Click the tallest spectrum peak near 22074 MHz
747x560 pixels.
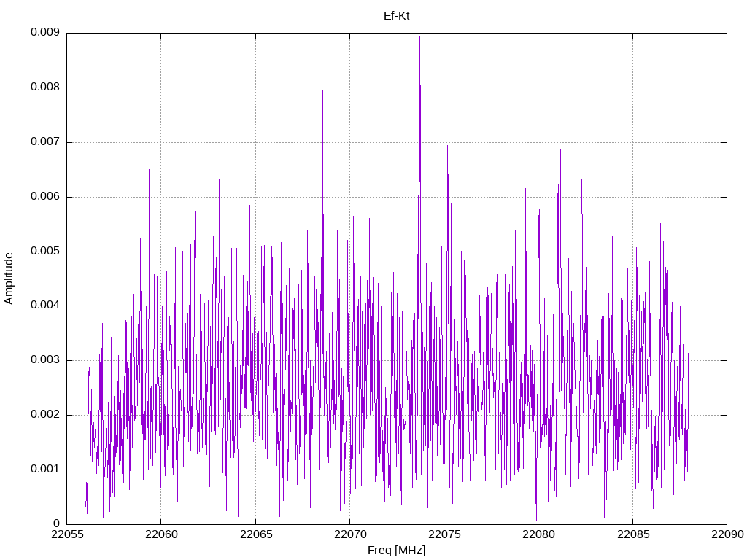(419, 38)
